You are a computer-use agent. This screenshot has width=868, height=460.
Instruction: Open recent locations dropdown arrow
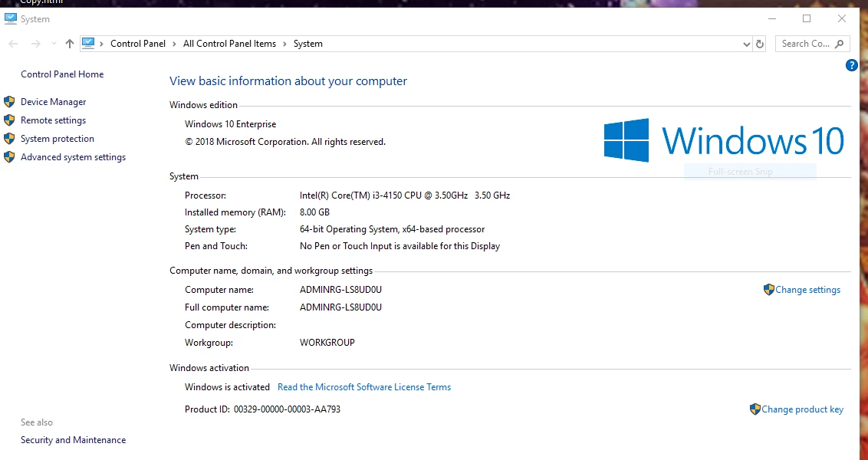click(x=54, y=44)
